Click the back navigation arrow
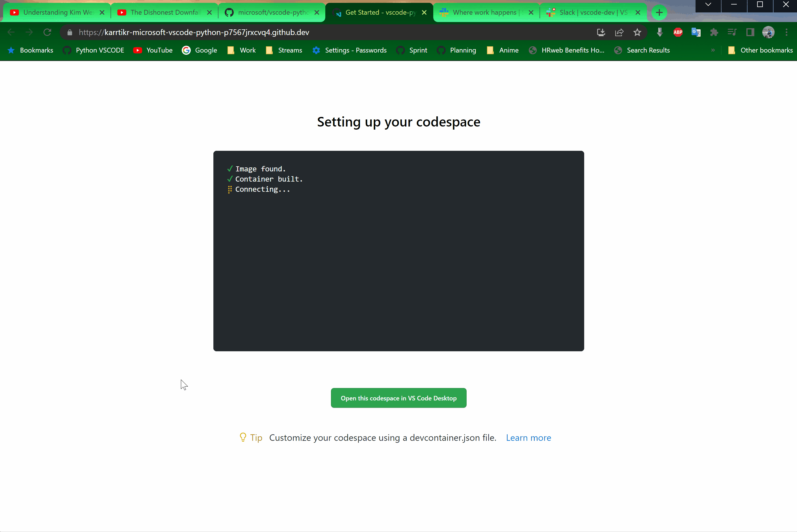 pyautogui.click(x=11, y=32)
